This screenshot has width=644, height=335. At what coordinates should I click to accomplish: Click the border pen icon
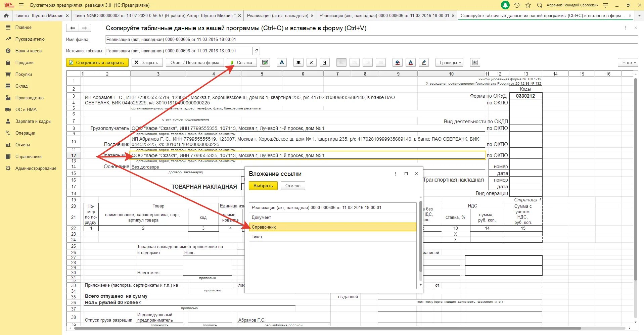[x=424, y=62]
